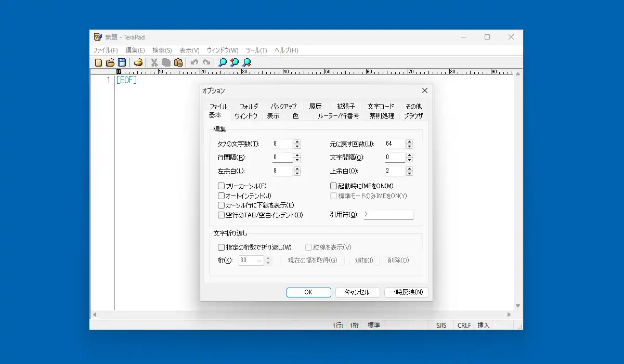Screen dimensions: 624x364
Task: Open ヘルプ(H) menu
Action: [287, 50]
